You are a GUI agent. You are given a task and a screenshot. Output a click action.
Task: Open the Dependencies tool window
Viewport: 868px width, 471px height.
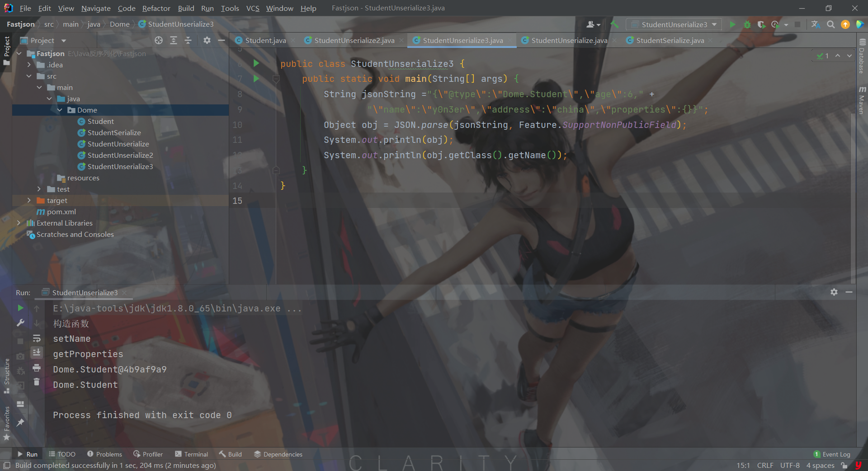point(278,454)
